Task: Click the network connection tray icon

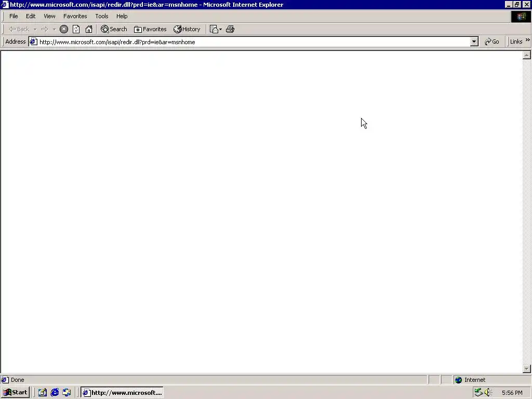Action: click(x=478, y=393)
